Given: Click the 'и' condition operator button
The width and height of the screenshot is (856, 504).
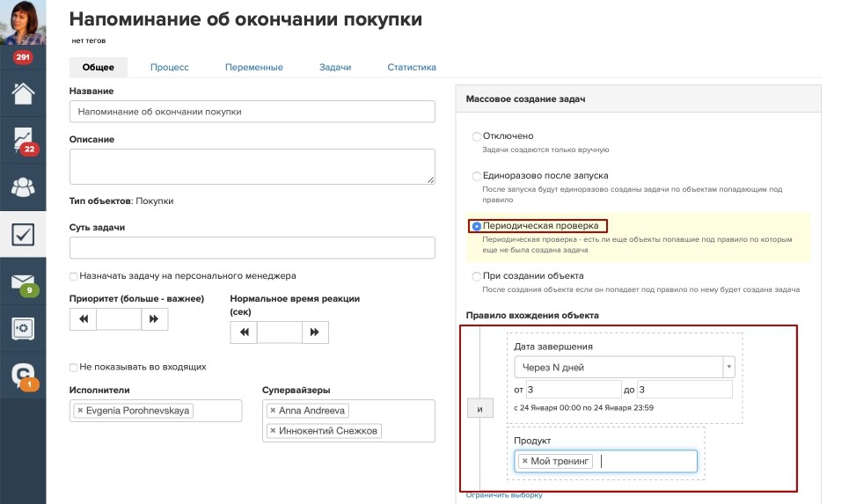Looking at the screenshot, I should pos(479,408).
